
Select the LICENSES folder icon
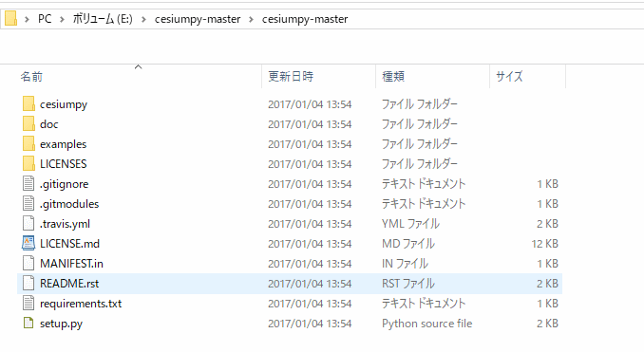[x=28, y=164]
